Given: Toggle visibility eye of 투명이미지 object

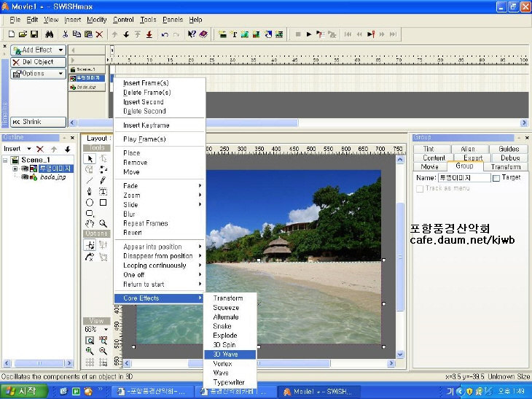Looking at the screenshot, I should (25, 168).
